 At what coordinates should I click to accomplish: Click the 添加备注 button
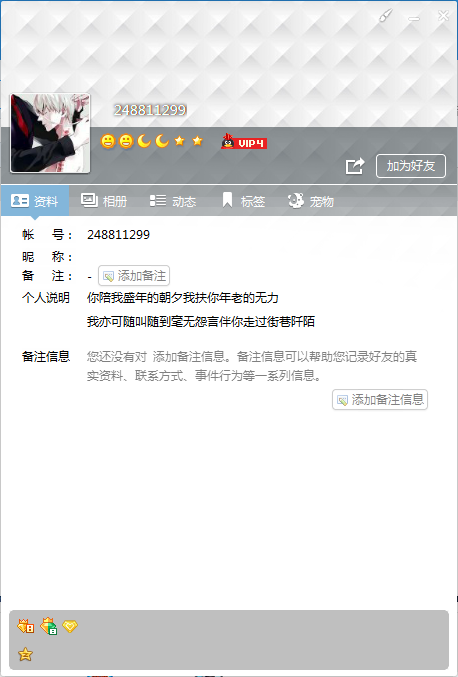pyautogui.click(x=134, y=275)
